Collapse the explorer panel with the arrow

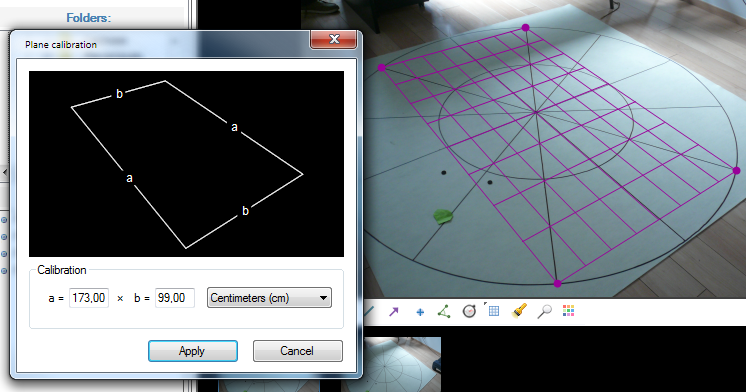point(4,172)
